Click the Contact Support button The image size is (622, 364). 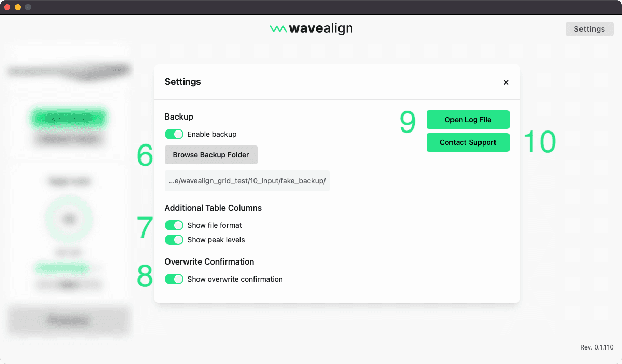468,142
